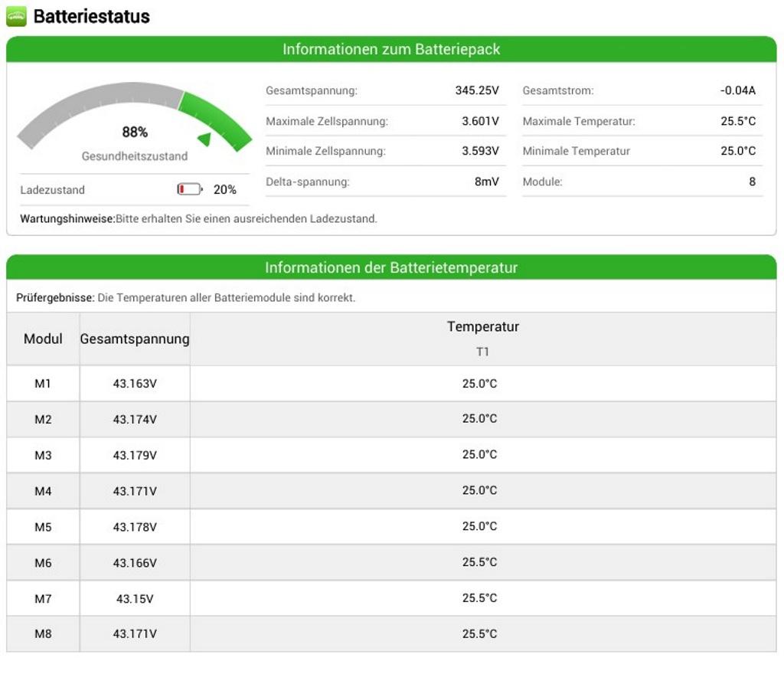
Task: Select the M7 module row label
Action: click(x=43, y=598)
